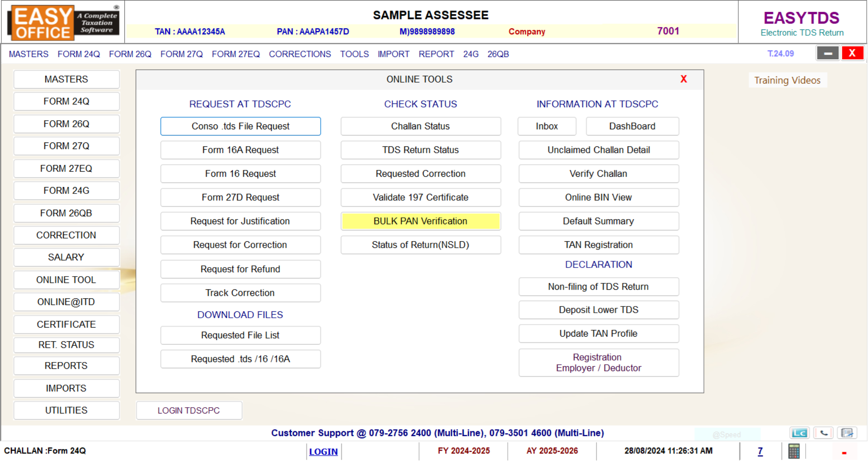Open Online BIN View
Screen dimensions: 868x461
click(599, 198)
